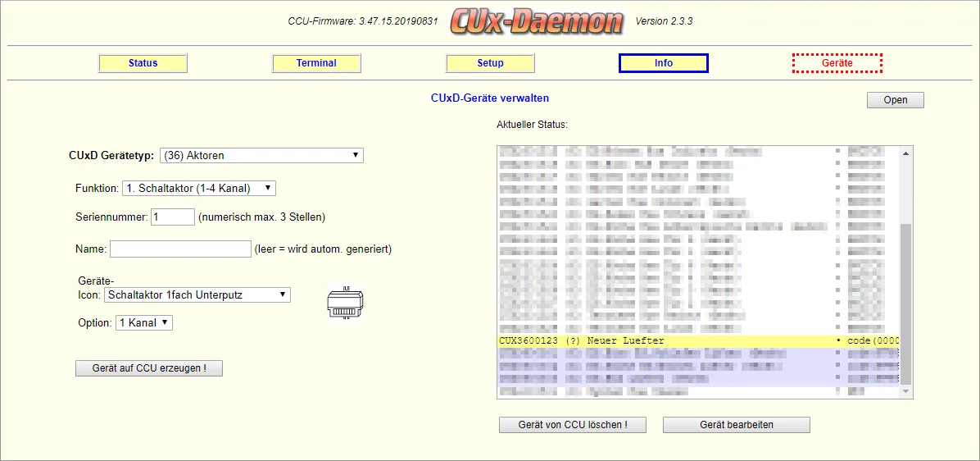Click the CUx-Daemon logo
Image resolution: width=980 pixels, height=461 pixels.
(x=537, y=21)
